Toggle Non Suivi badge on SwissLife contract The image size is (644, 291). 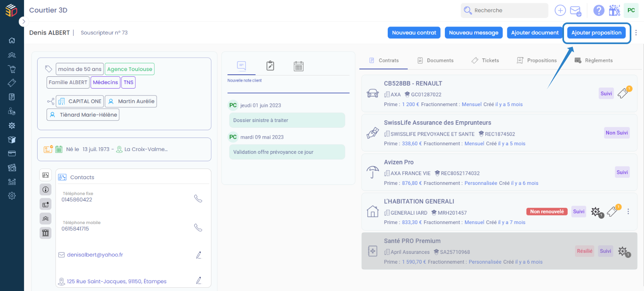click(617, 133)
